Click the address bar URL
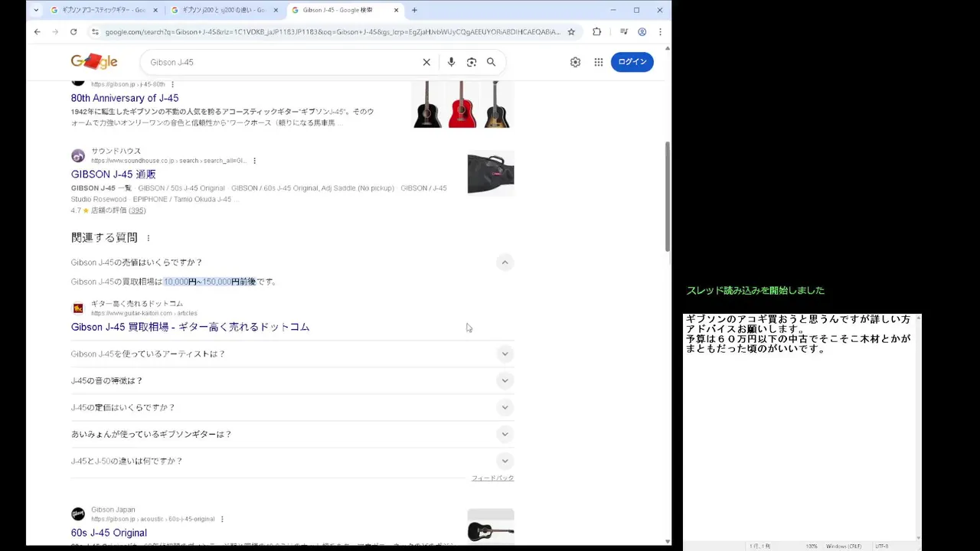Image resolution: width=980 pixels, height=551 pixels. (x=332, y=31)
